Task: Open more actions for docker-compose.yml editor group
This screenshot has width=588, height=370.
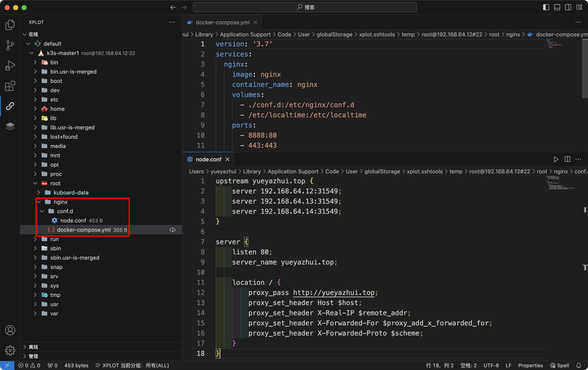Action: [578, 22]
